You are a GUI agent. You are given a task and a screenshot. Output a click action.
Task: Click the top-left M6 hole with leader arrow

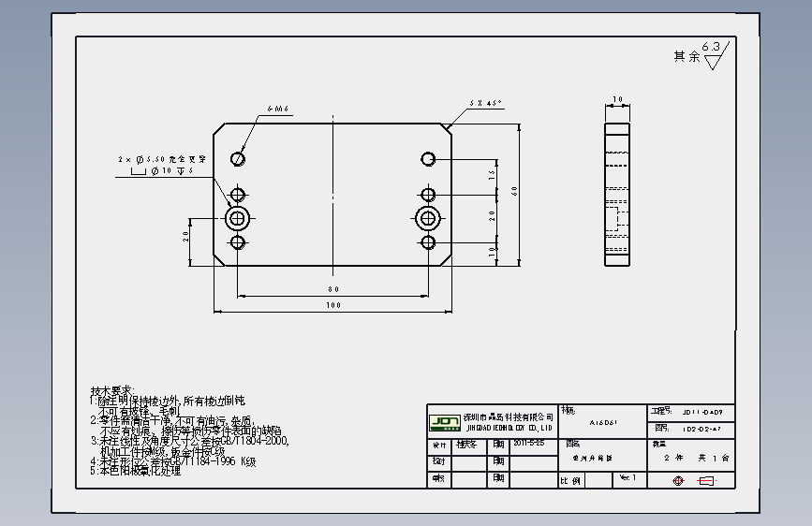[238, 158]
